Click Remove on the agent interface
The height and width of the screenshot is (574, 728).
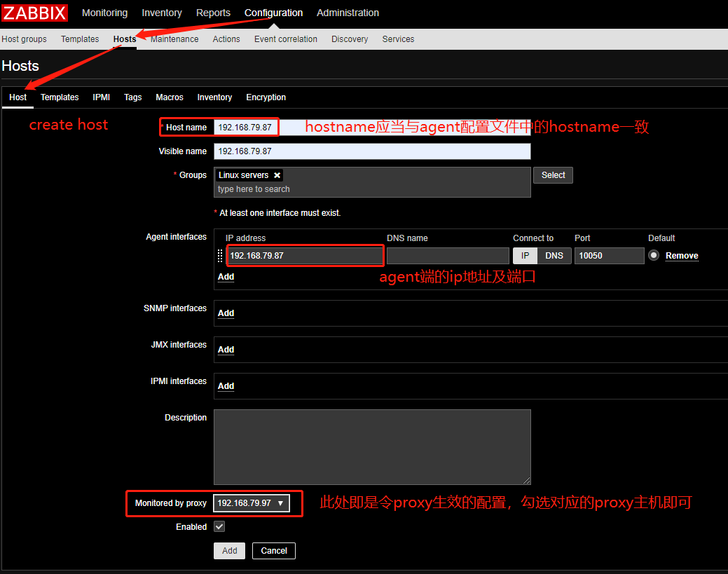[x=681, y=255]
